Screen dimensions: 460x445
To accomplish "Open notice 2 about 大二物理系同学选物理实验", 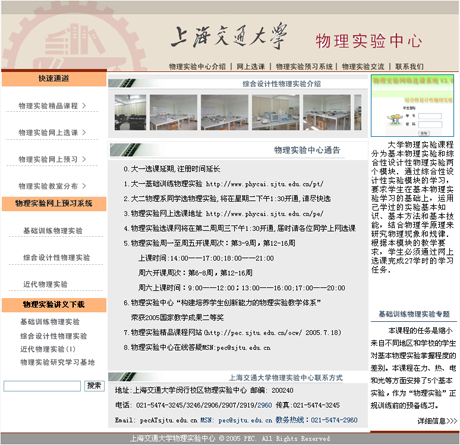I will tap(227, 199).
